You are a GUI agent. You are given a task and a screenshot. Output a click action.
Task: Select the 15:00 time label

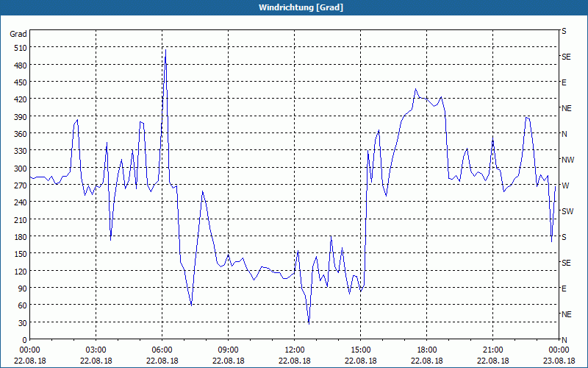(360, 350)
